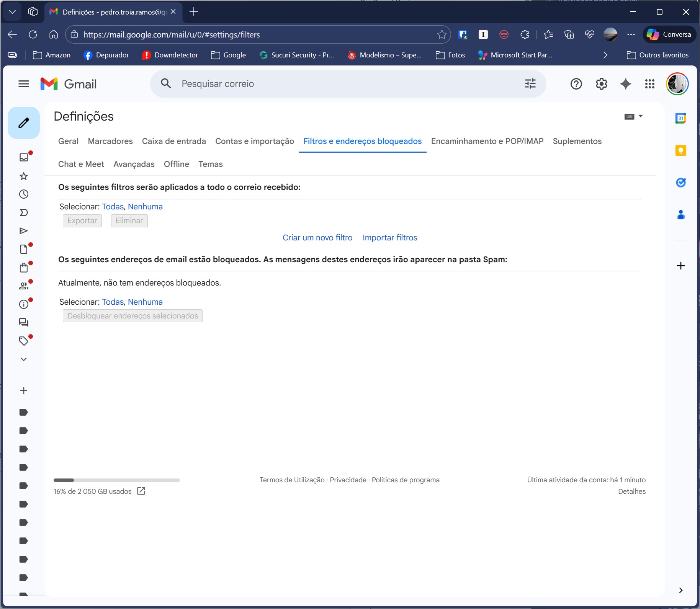Expand more labels with the sidebar chevron
The image size is (700, 609).
(x=24, y=359)
